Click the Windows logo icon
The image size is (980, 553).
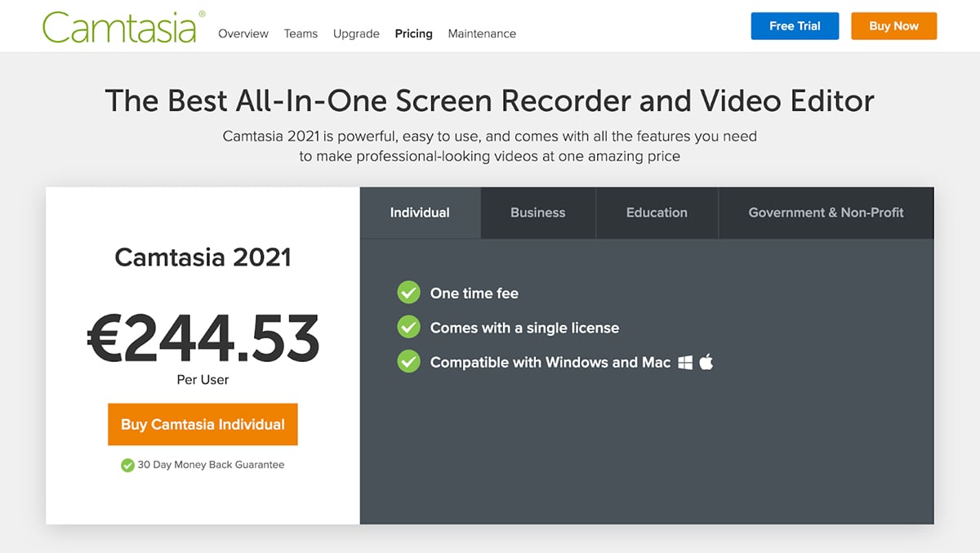685,362
